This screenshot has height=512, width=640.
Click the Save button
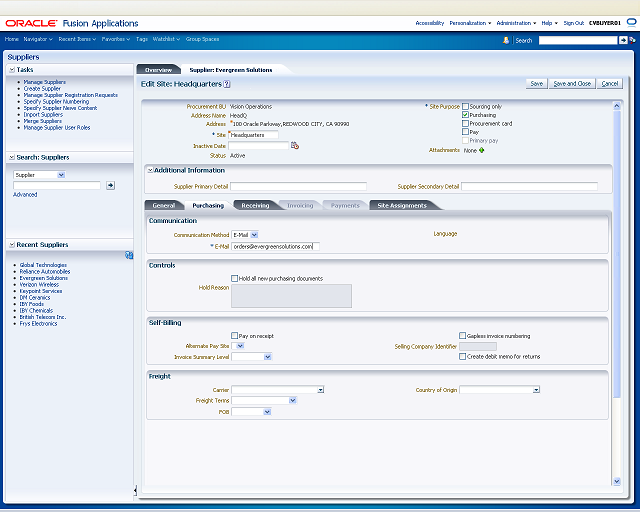pyautogui.click(x=536, y=83)
